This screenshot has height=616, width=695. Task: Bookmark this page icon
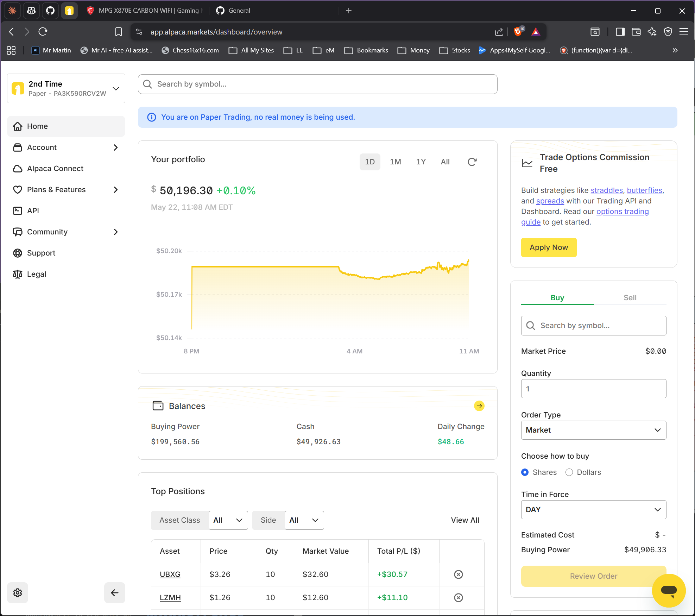119,32
